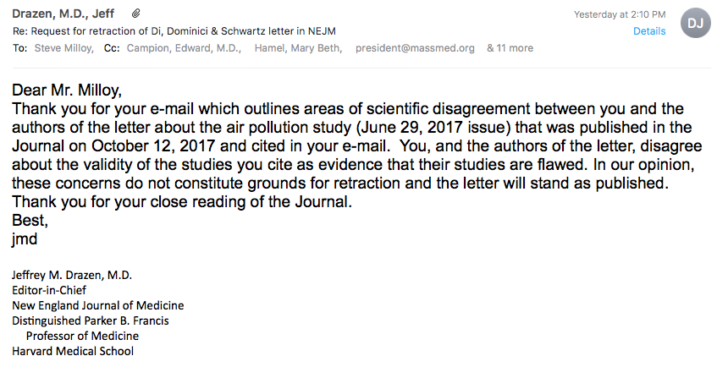Click 'New England Journal of Medicine' signature line
Image resolution: width=728 pixels, height=367 pixels.
[98, 306]
